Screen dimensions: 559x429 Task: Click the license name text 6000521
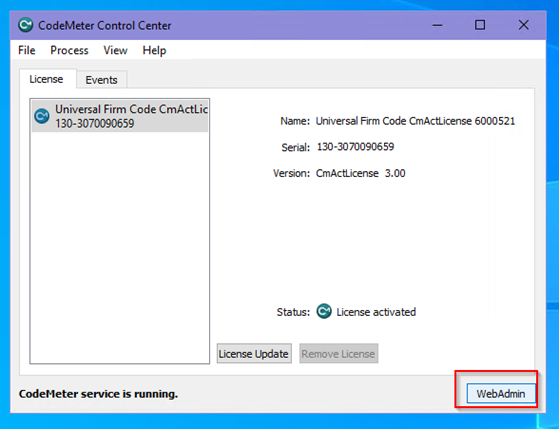coord(494,121)
